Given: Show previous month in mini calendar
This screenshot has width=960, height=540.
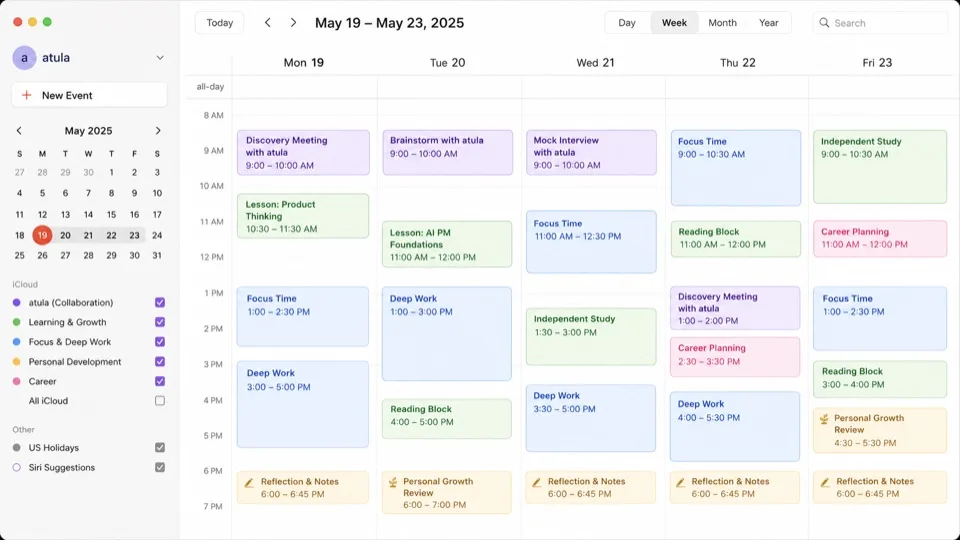Looking at the screenshot, I should [x=19, y=130].
